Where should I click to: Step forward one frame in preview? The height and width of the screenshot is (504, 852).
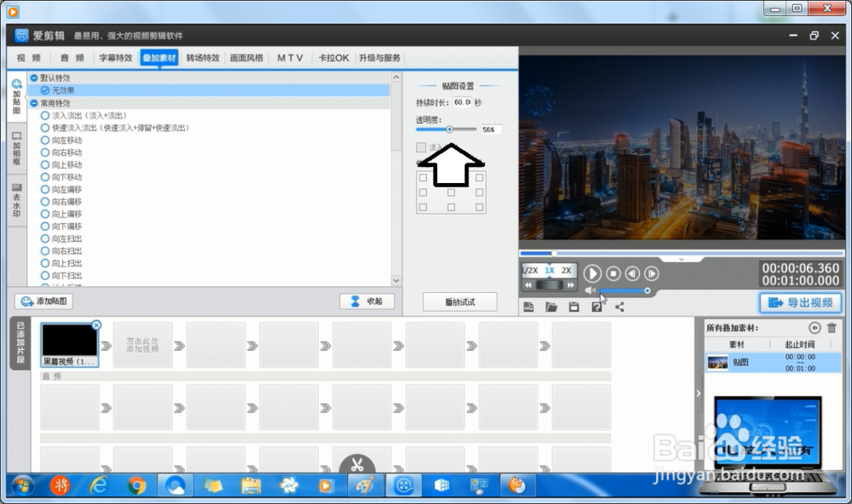click(x=652, y=274)
